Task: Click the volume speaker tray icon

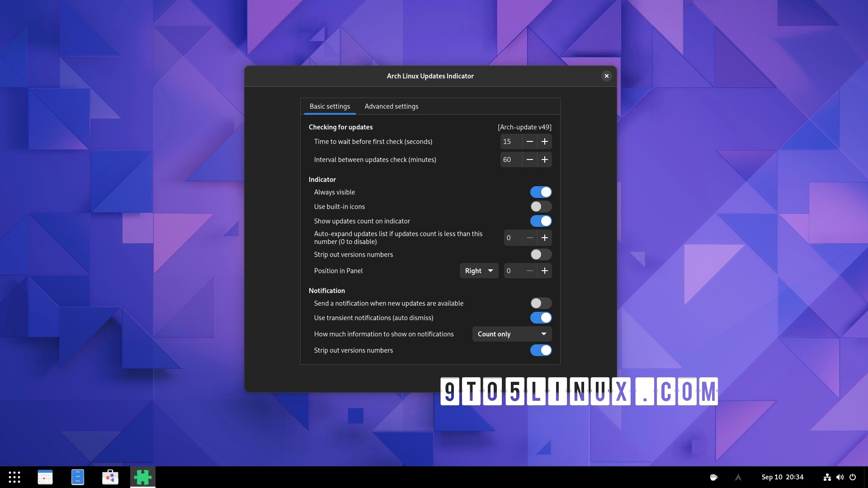Action: tap(840, 477)
